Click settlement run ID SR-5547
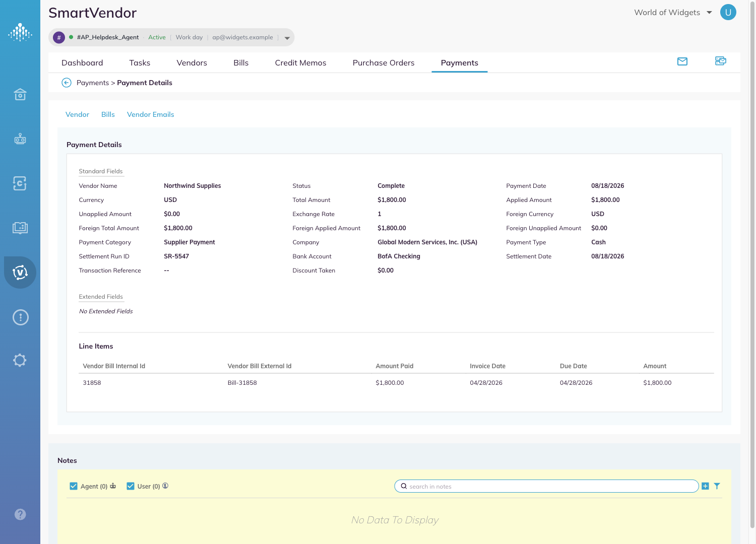The width and height of the screenshot is (756, 544). click(176, 256)
